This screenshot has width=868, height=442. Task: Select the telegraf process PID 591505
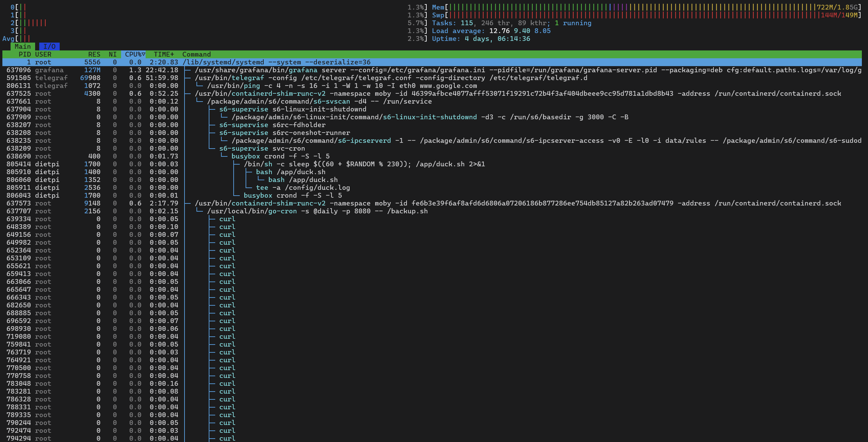[x=432, y=78]
